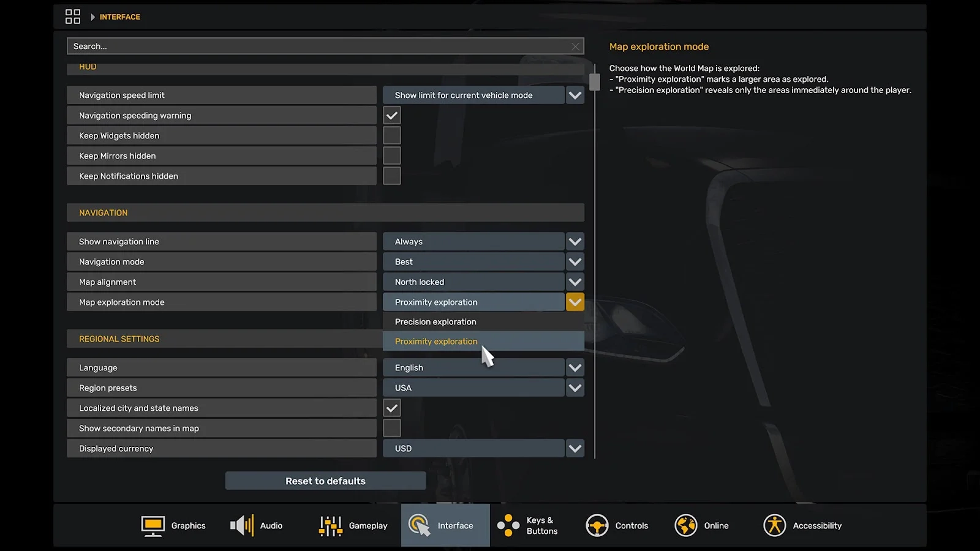
Task: Click the NAVIGATION section header
Action: pyautogui.click(x=325, y=212)
